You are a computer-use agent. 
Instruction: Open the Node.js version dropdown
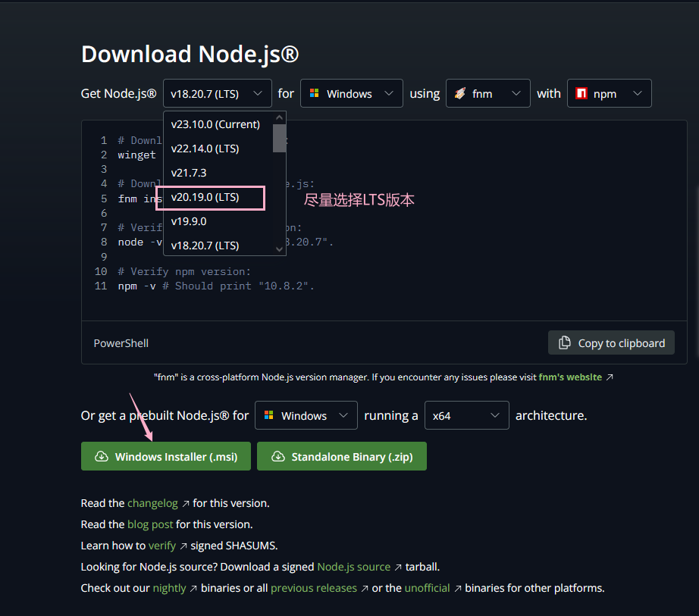[x=218, y=93]
